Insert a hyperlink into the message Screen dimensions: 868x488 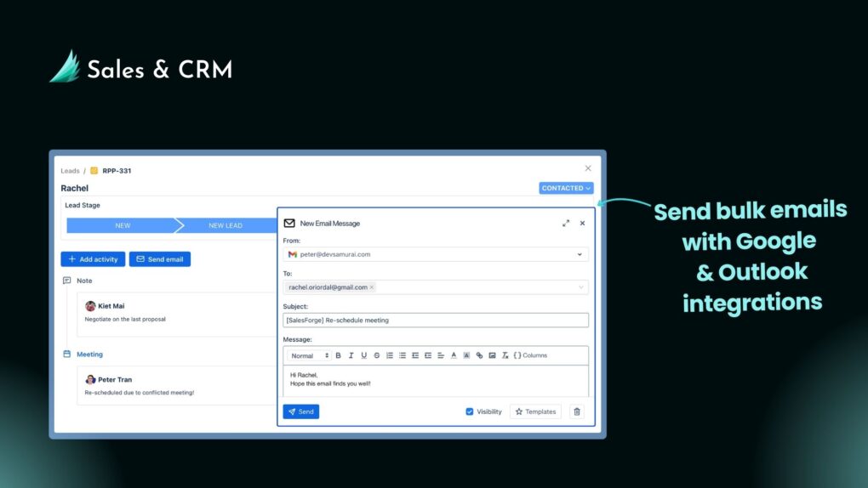tap(479, 355)
